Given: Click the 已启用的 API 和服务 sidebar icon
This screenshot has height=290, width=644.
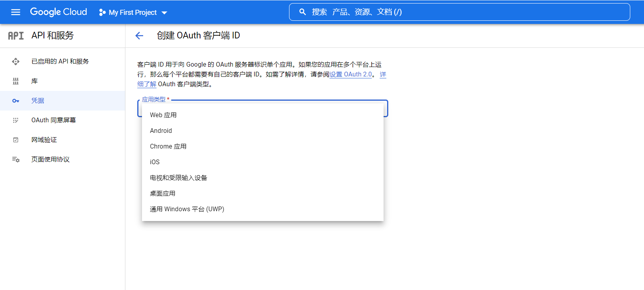Looking at the screenshot, I should click(x=16, y=62).
